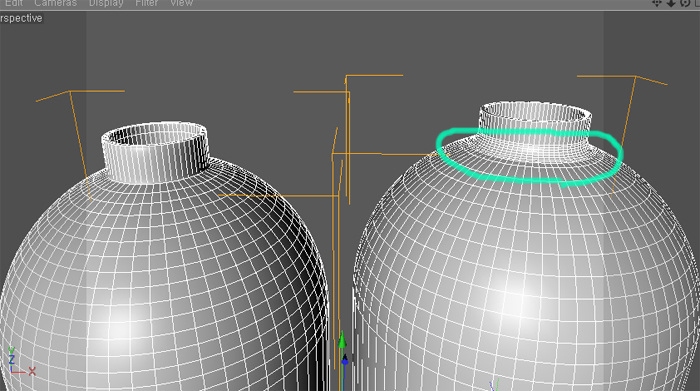The width and height of the screenshot is (700, 391).
Task: Click the toggle active view icon
Action: click(x=697, y=3)
